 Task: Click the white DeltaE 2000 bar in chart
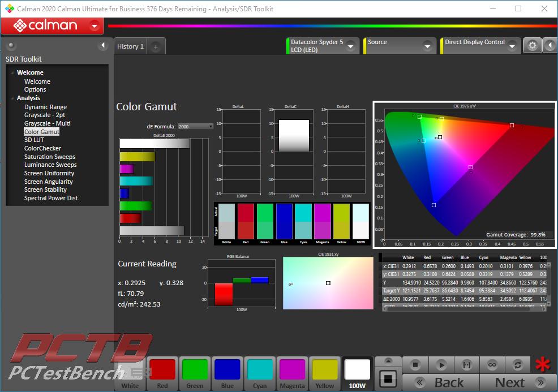point(154,144)
